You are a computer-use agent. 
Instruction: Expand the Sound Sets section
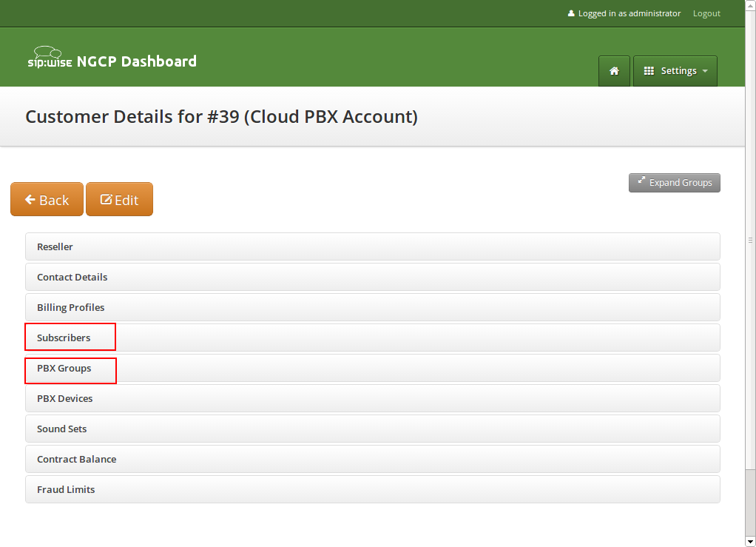pos(372,429)
